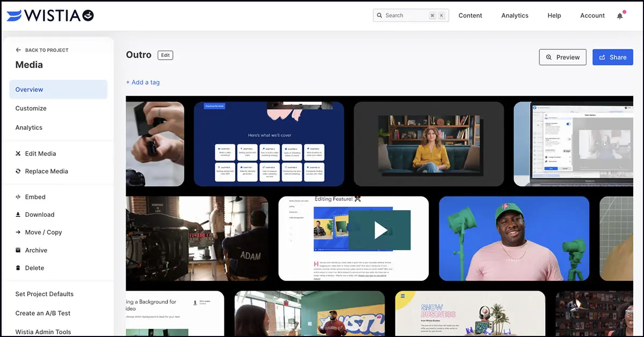
Task: Click the Download arrow icon
Action: coord(18,215)
